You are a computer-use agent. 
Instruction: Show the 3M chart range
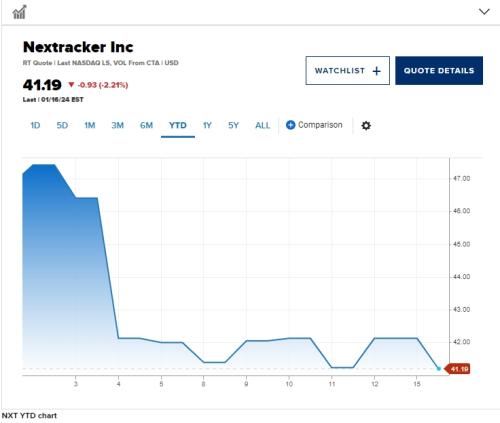118,125
